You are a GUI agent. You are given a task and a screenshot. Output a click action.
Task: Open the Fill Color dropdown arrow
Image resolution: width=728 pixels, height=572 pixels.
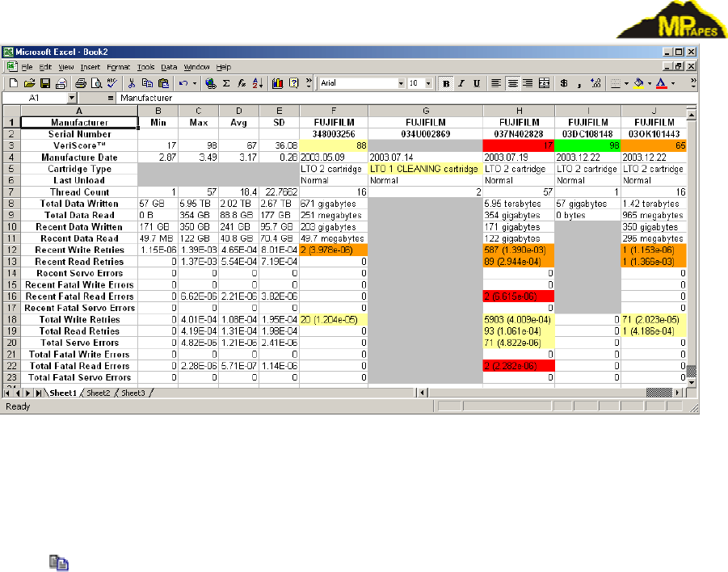point(650,83)
